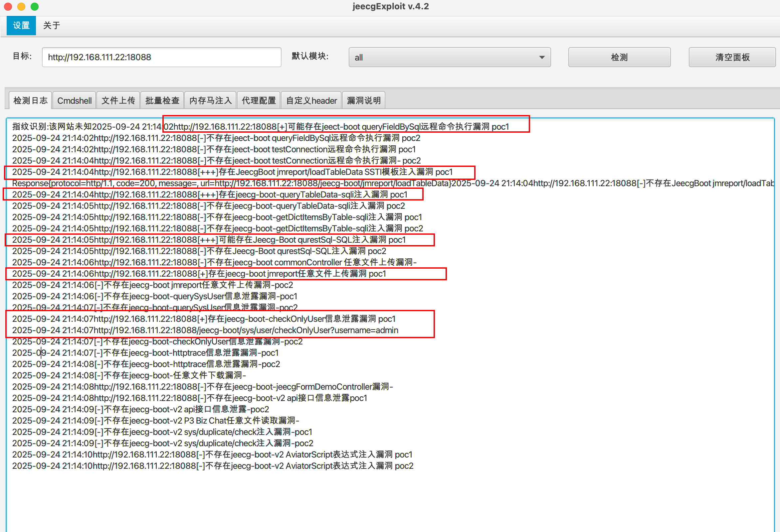Click the red close window button

(8, 7)
